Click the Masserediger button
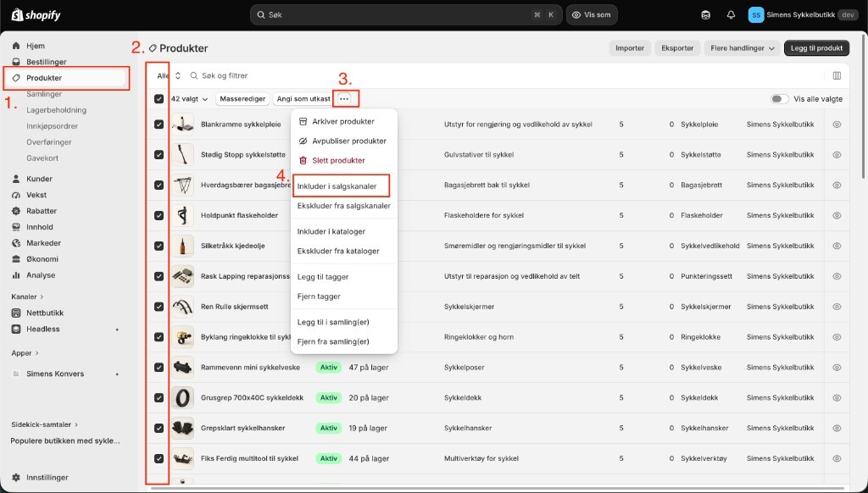 click(242, 99)
